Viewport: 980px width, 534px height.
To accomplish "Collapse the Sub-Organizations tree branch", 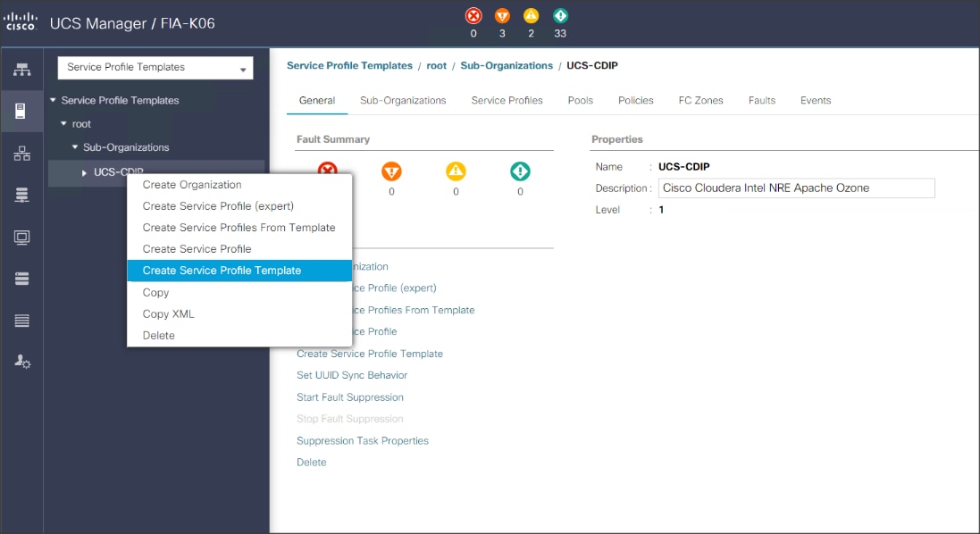I will point(77,146).
